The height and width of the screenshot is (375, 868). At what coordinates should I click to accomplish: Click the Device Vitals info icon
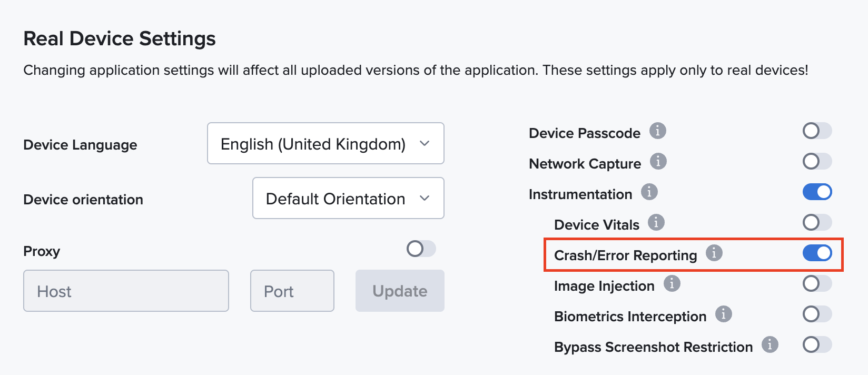(x=656, y=223)
